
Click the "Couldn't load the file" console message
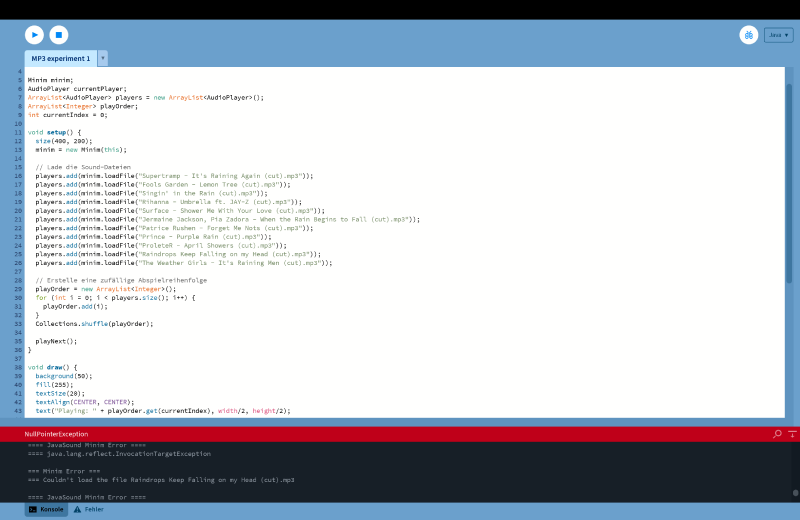(160, 480)
